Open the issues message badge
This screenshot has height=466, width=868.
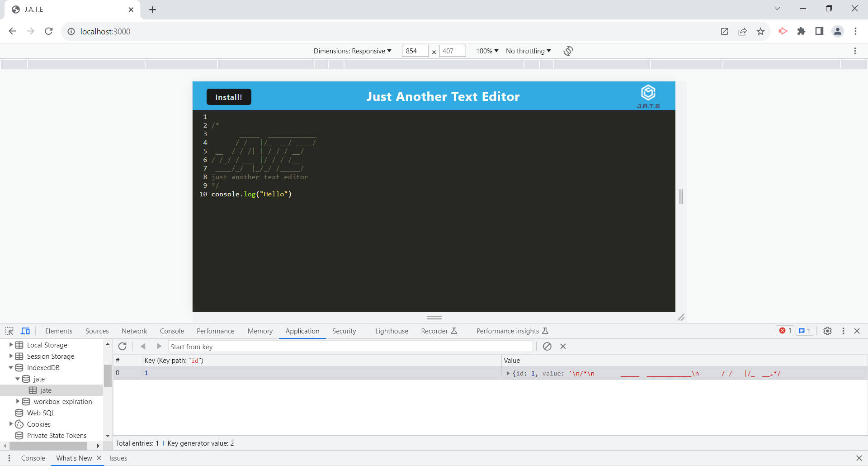click(x=804, y=330)
